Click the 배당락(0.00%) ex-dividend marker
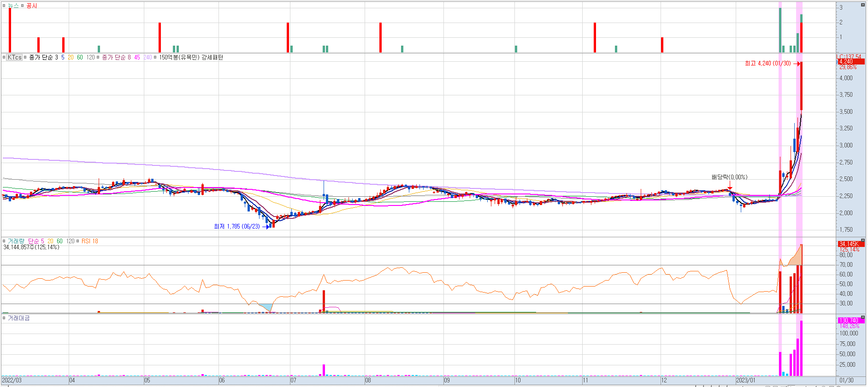868x387 pixels. click(x=729, y=177)
